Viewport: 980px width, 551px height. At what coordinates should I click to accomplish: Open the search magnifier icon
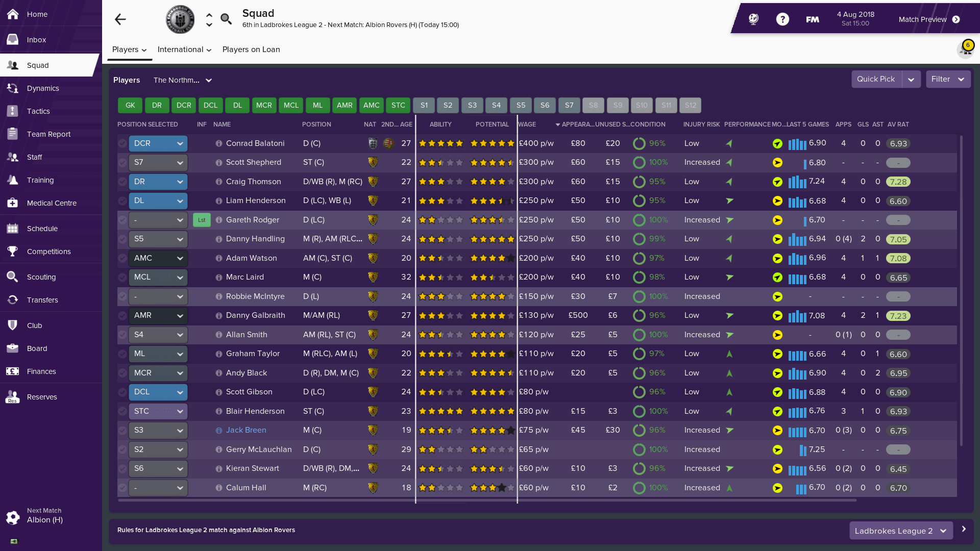226,19
